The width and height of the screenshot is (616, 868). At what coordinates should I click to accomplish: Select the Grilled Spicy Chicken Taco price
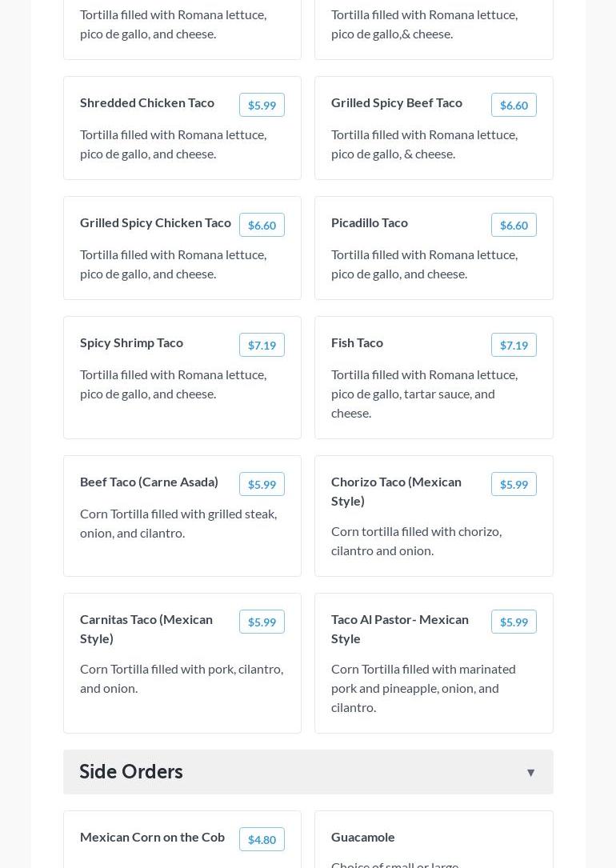click(x=262, y=225)
